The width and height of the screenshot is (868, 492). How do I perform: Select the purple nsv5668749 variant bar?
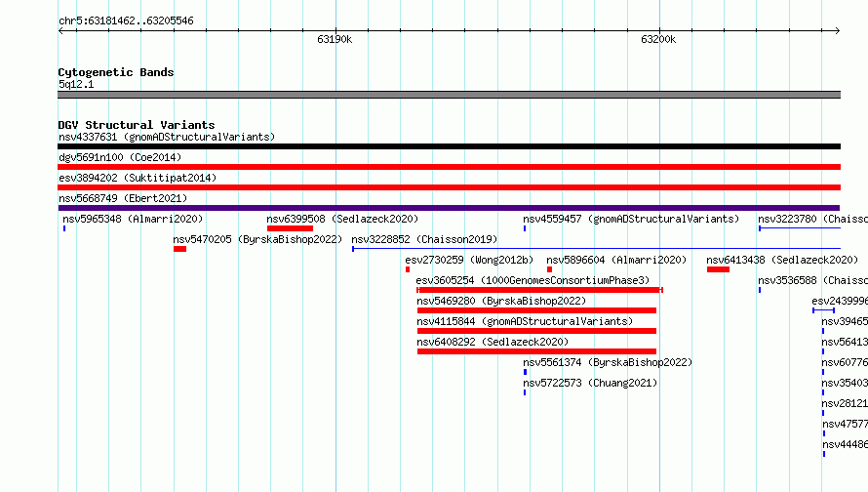(x=449, y=208)
